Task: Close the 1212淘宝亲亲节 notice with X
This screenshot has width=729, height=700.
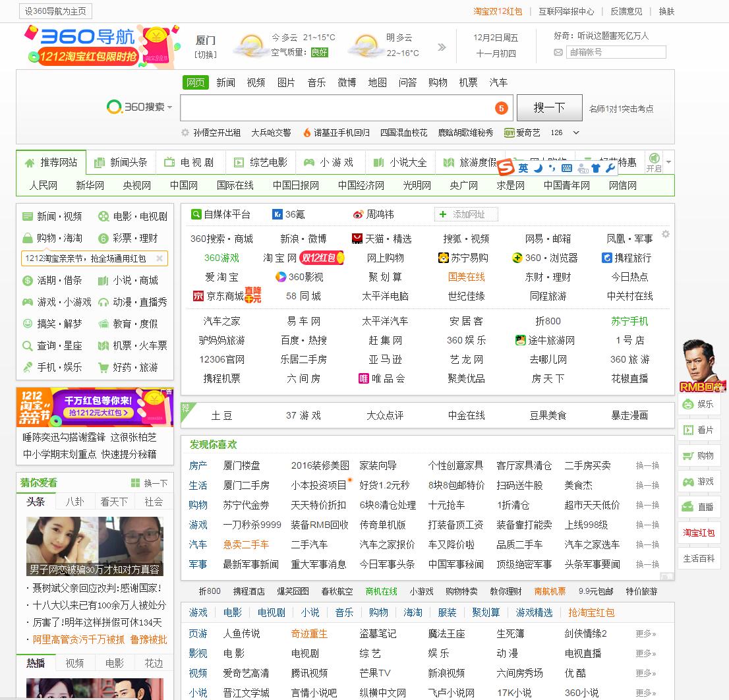Action: (x=160, y=258)
